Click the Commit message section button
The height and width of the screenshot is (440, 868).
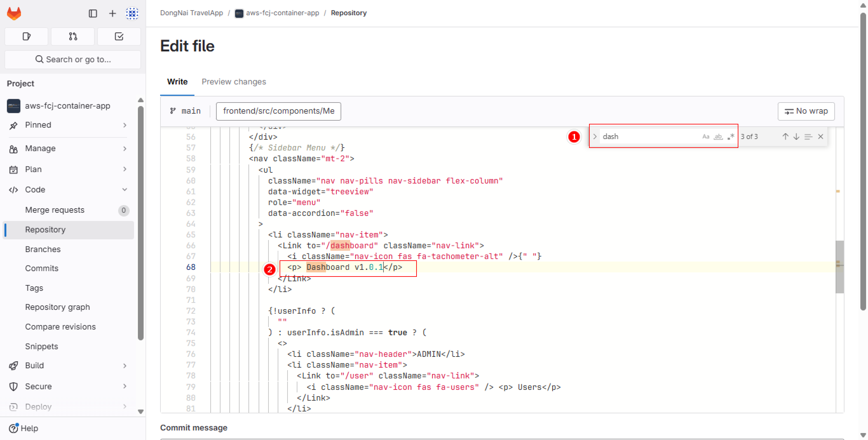(x=194, y=427)
